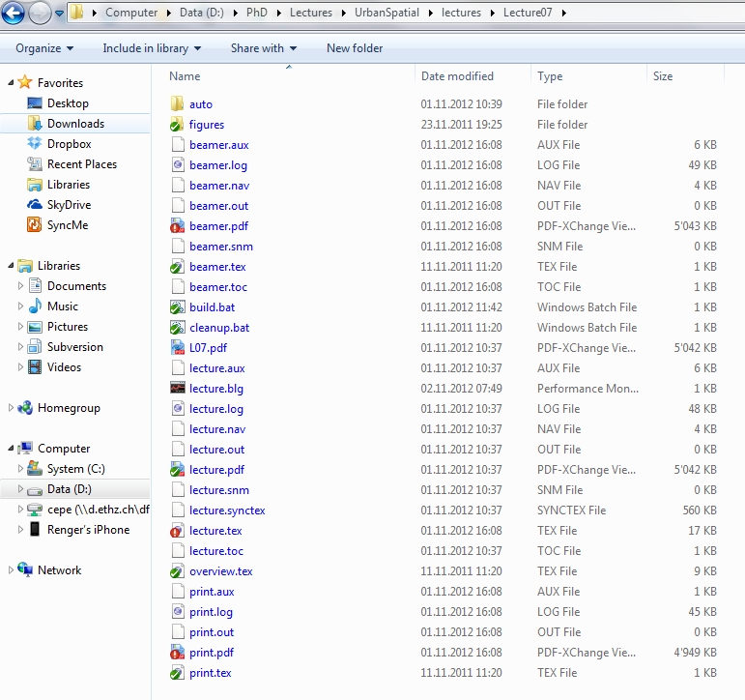Open dropdown arrow after Lecture07 breadcrumb
Image resolution: width=745 pixels, height=700 pixels.
[563, 13]
